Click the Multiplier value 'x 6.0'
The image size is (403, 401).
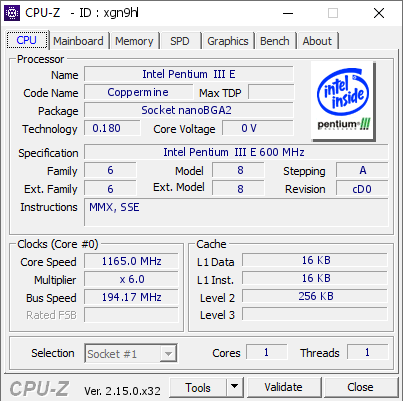click(x=131, y=279)
